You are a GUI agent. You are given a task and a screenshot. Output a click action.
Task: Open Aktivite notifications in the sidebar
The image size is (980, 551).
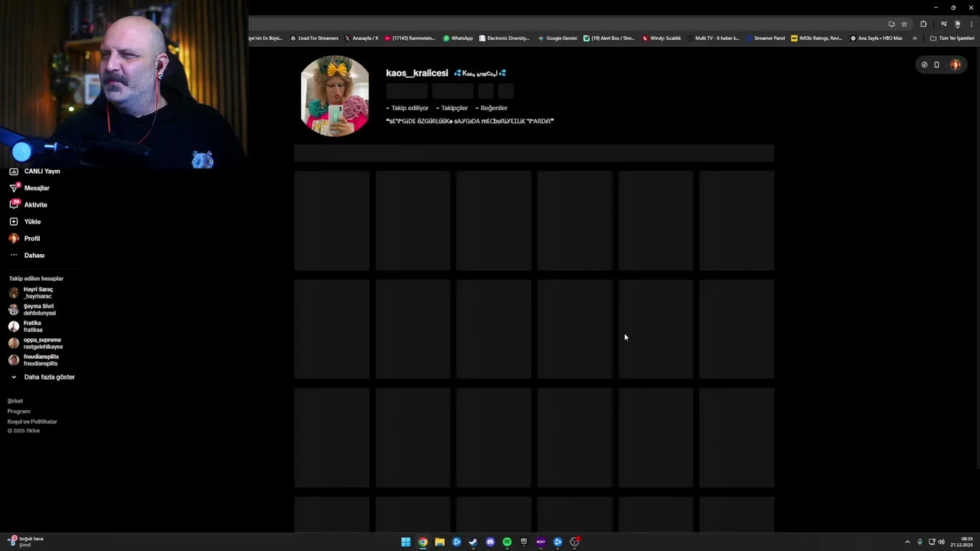point(28,205)
